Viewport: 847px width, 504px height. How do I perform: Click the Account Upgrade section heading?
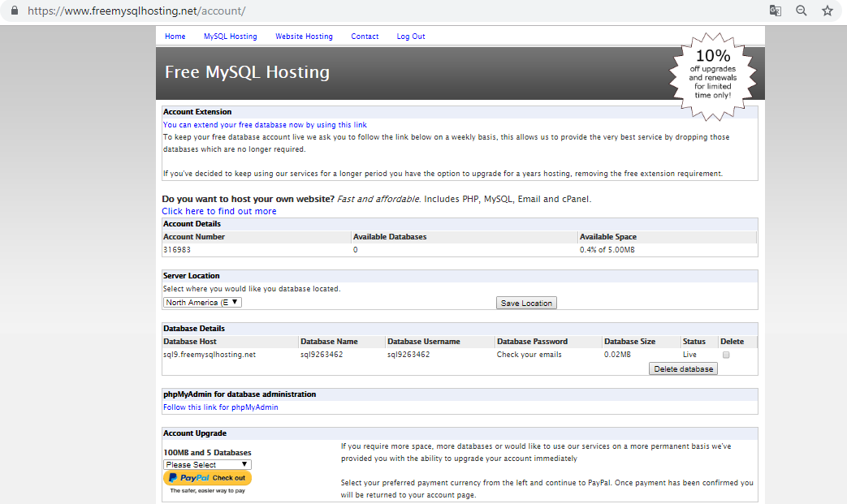pos(194,433)
